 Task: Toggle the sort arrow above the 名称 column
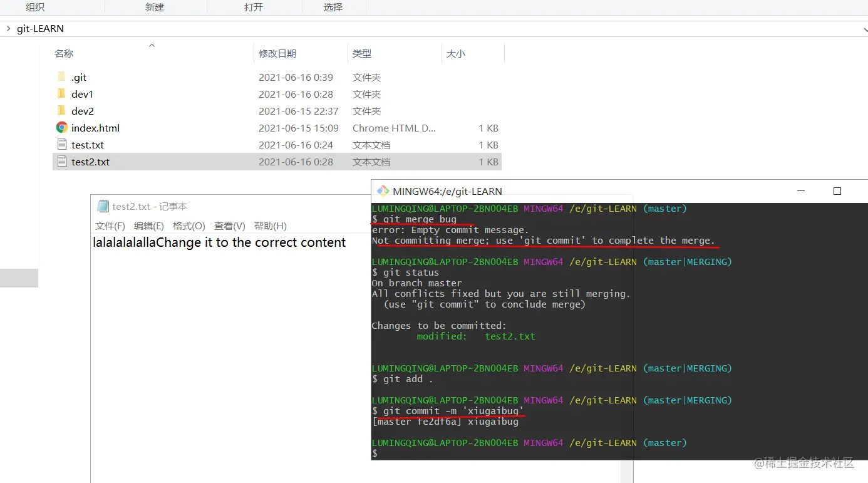click(152, 45)
